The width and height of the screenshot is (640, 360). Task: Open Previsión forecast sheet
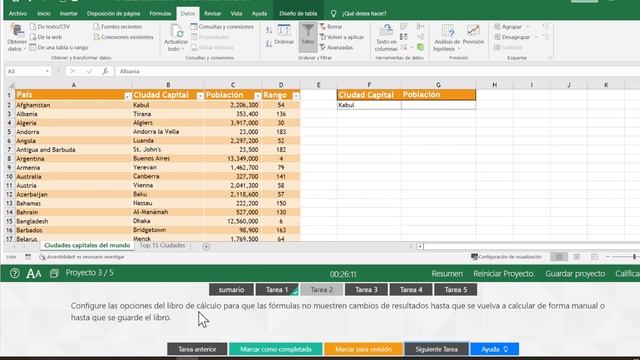[473, 35]
